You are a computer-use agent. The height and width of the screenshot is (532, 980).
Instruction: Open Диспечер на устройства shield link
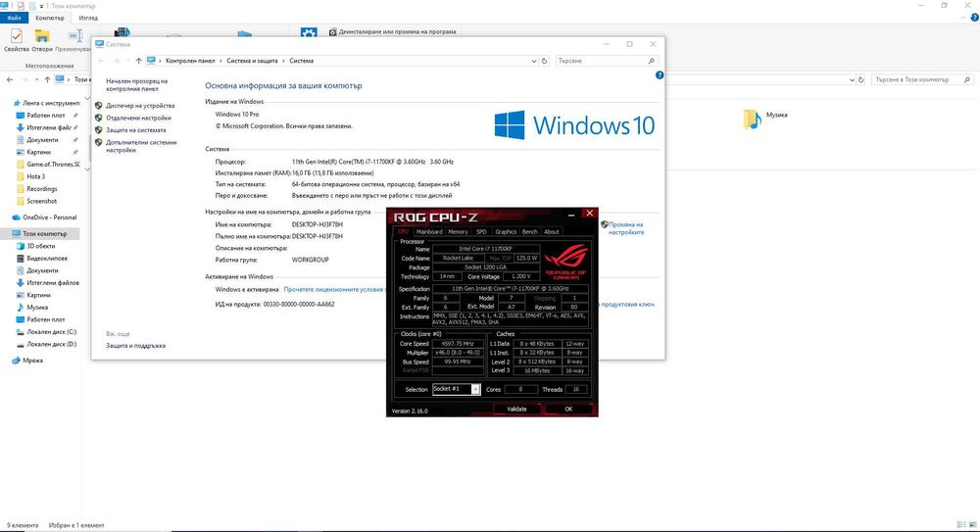click(140, 106)
